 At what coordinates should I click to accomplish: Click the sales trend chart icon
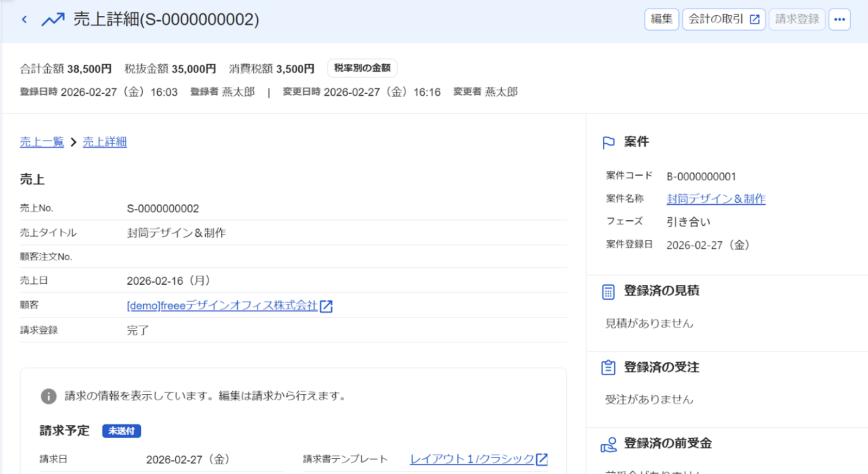click(53, 20)
